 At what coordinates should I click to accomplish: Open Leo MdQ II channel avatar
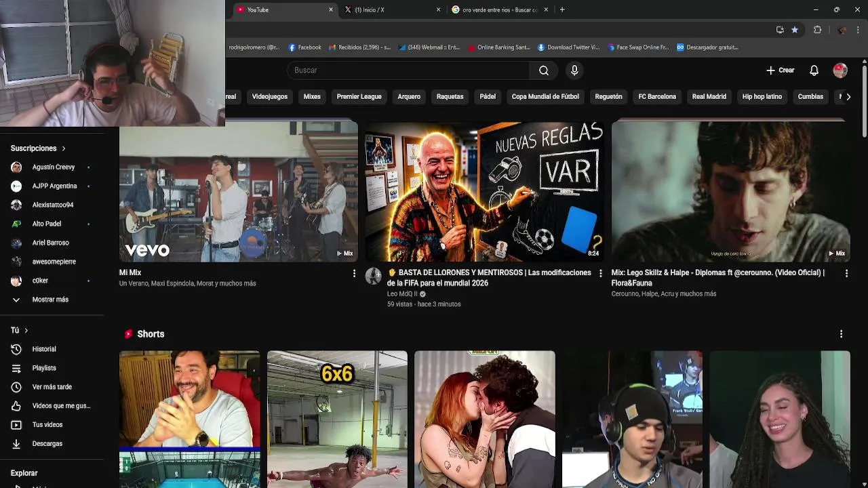coord(374,276)
